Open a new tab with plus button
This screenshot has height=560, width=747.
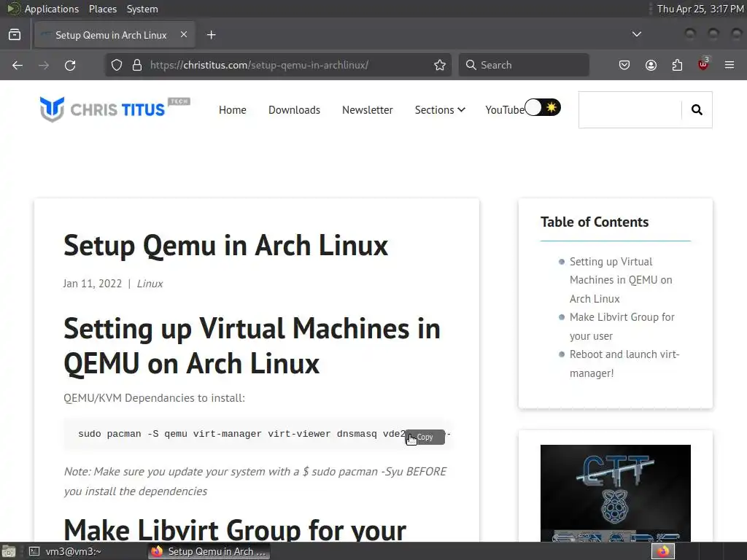(212, 35)
